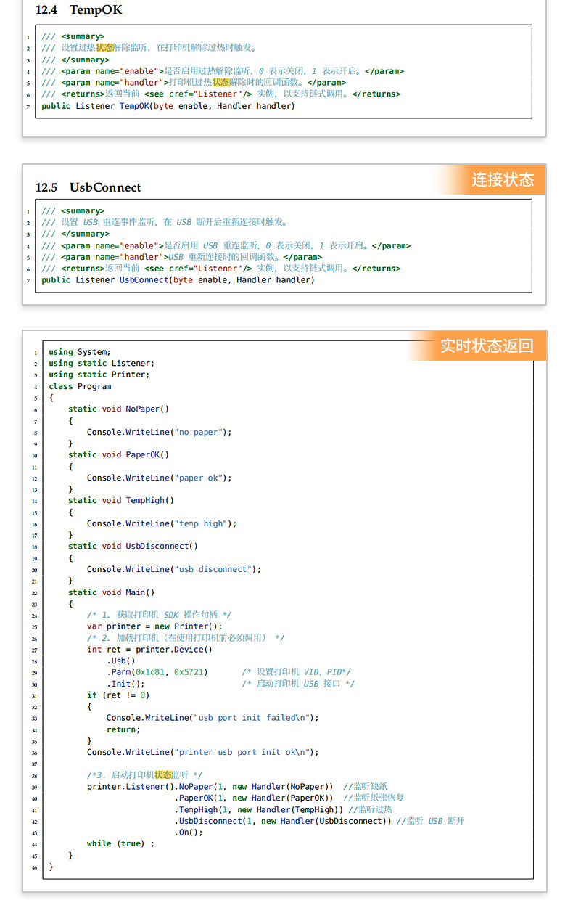573x924 pixels.
Task: Click the "//监听 USB 断开" comment
Action: pyautogui.click(x=431, y=821)
